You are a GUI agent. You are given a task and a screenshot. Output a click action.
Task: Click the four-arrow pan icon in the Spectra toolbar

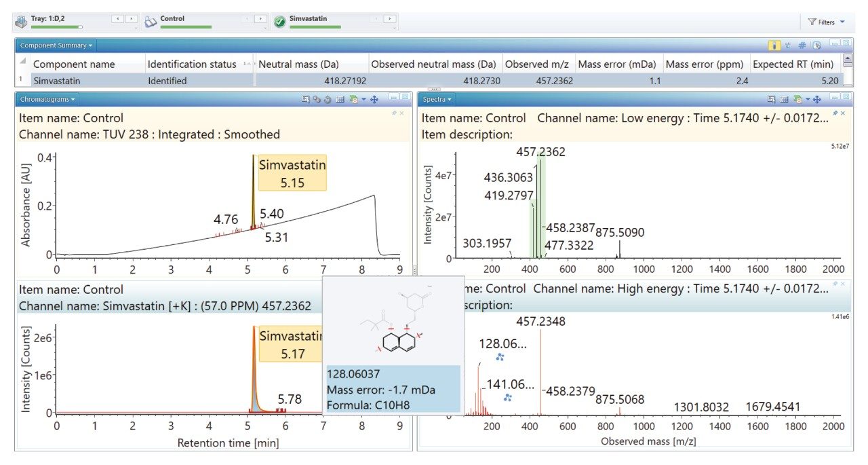817,99
